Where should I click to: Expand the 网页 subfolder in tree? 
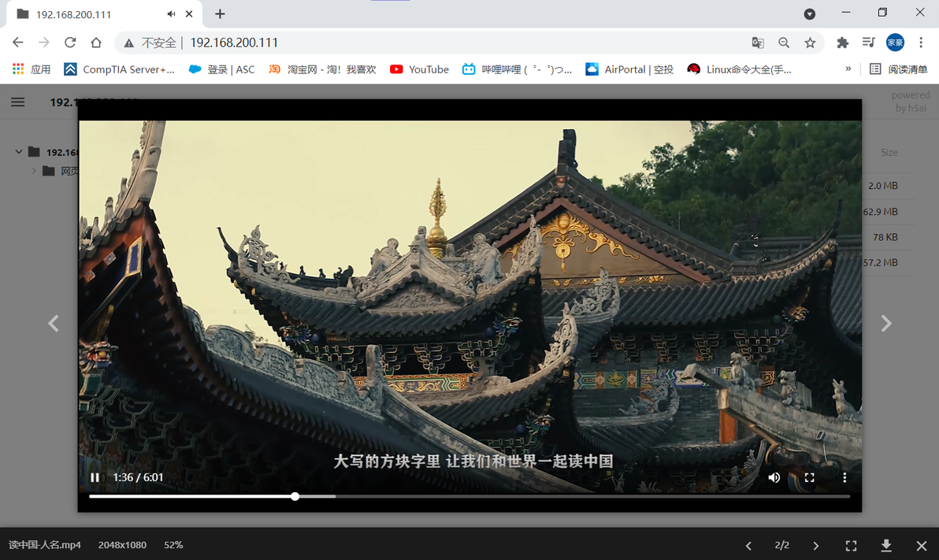34,171
